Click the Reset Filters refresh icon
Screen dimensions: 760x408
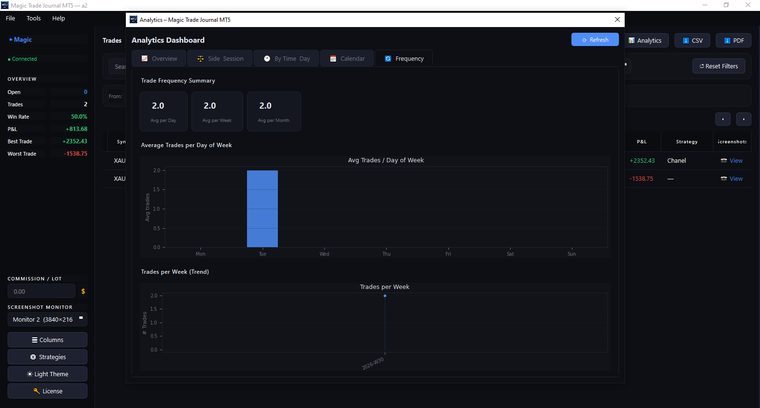701,66
